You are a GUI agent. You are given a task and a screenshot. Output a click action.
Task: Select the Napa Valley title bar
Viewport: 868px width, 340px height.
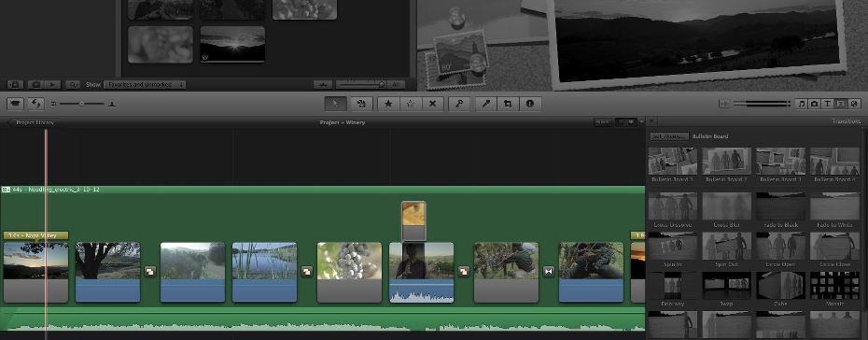35,235
